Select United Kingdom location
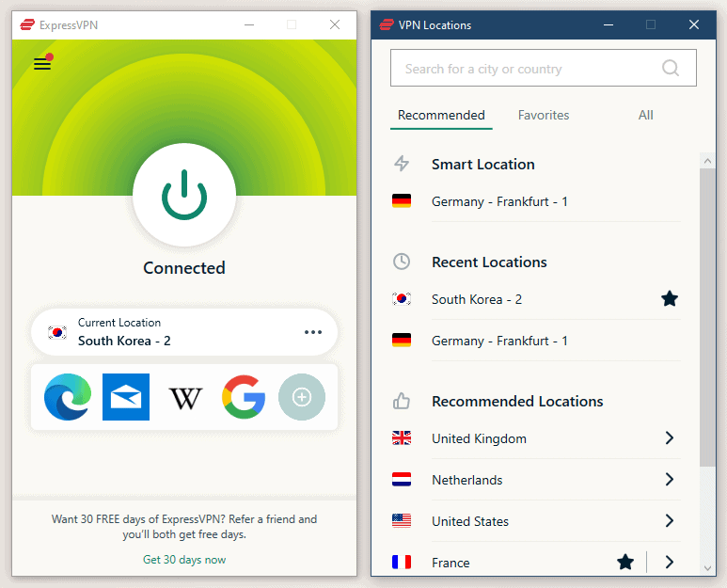Viewport: 727px width, 588px height. (536, 438)
